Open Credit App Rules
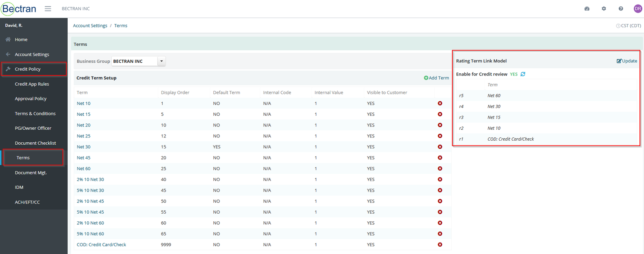This screenshot has height=254, width=644. pyautogui.click(x=32, y=84)
